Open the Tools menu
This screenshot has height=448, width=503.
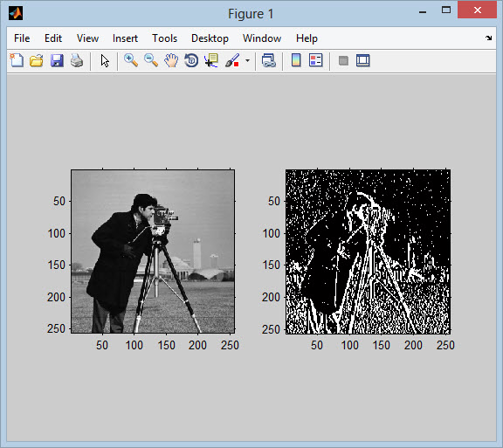pos(164,38)
